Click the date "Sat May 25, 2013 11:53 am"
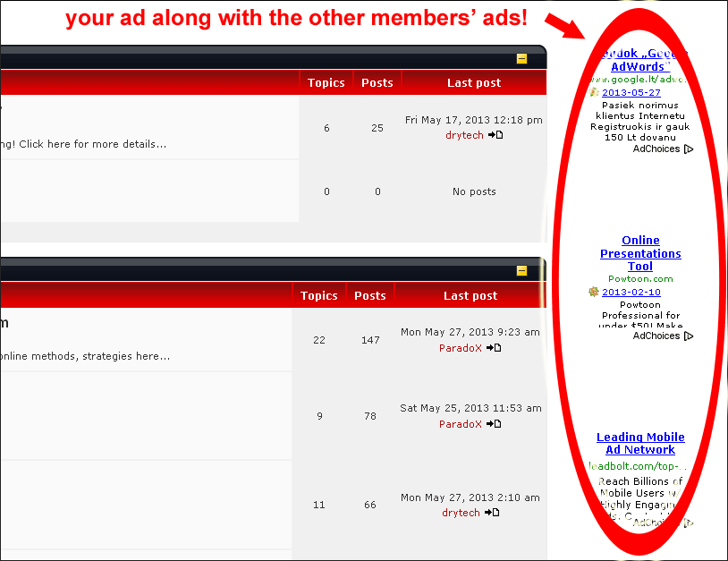The image size is (728, 561). coord(470,408)
